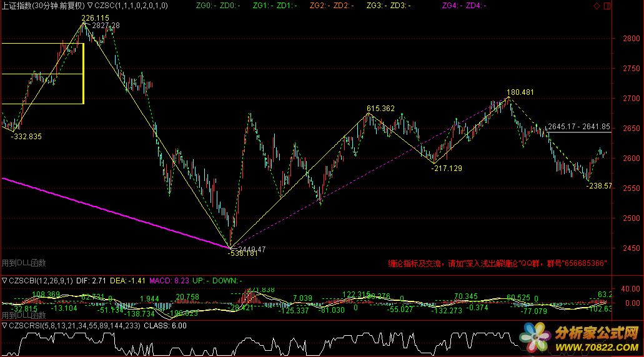Click the 180.481 swing high label
Image resolution: width=644 pixels, height=357 pixels.
click(x=520, y=92)
